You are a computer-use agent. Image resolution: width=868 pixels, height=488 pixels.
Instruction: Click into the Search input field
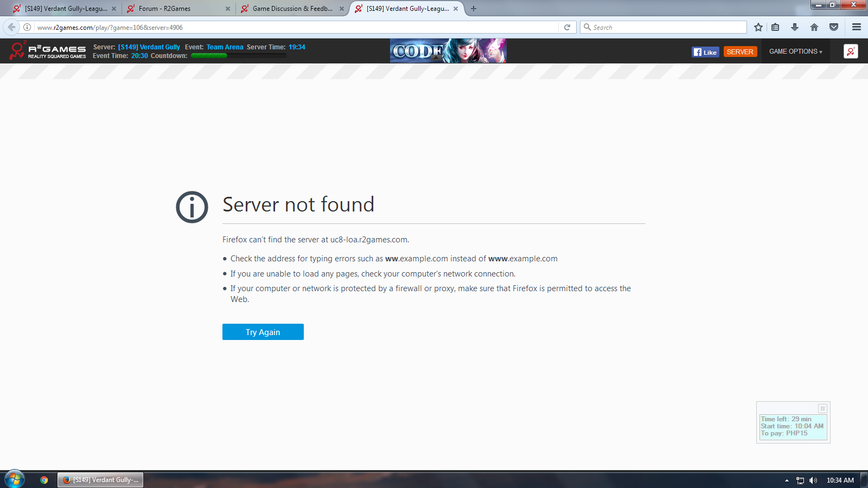[x=667, y=27]
